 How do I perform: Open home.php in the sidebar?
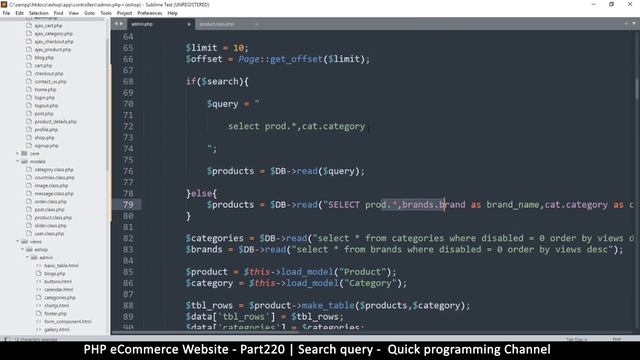point(45,89)
